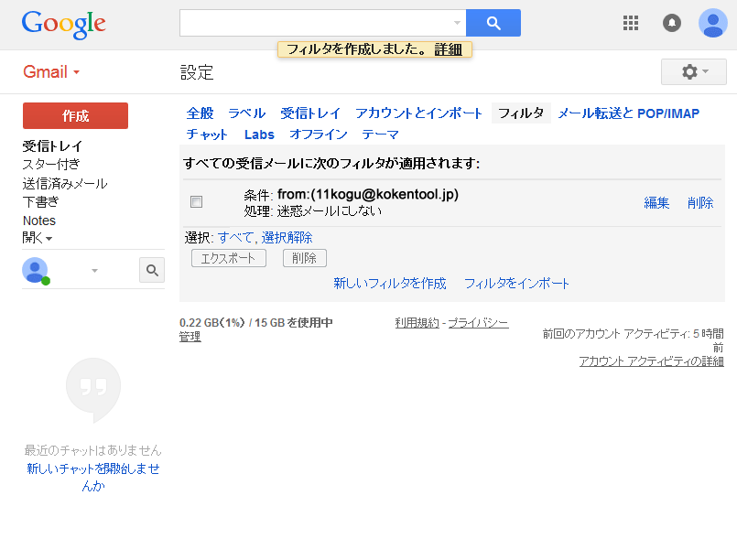
Task: Check the filter row checkbox
Action: click(x=196, y=202)
